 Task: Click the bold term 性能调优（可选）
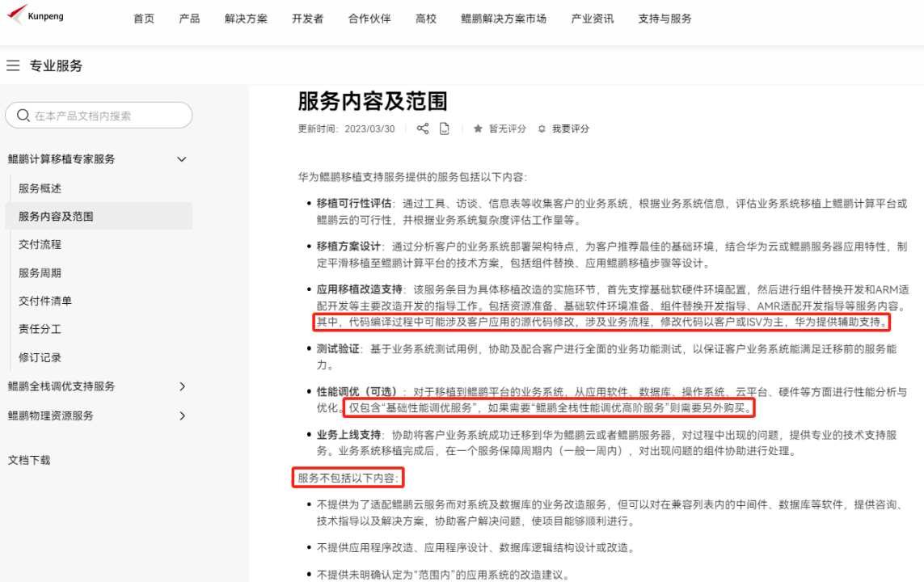pos(360,392)
